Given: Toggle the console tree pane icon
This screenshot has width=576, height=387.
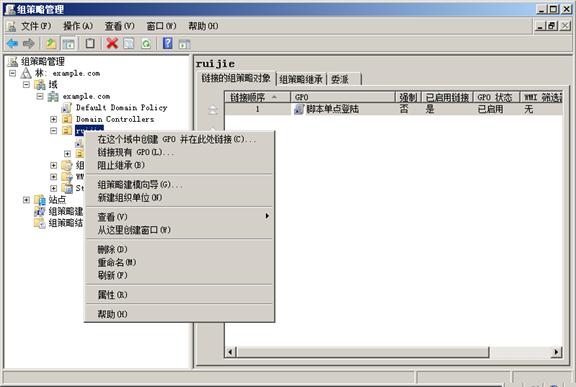Looking at the screenshot, I should [69, 44].
